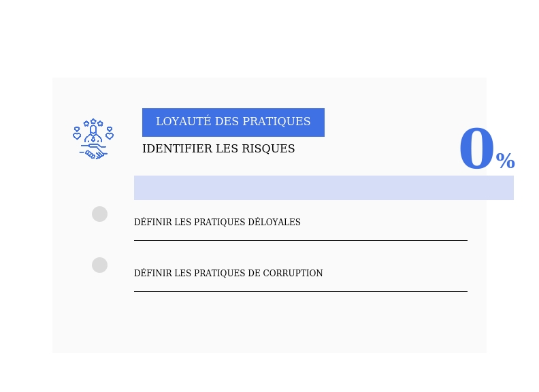Select the circle beside Définir les pratiques de corruption
Image resolution: width=539 pixels, height=392 pixels.
(x=100, y=265)
